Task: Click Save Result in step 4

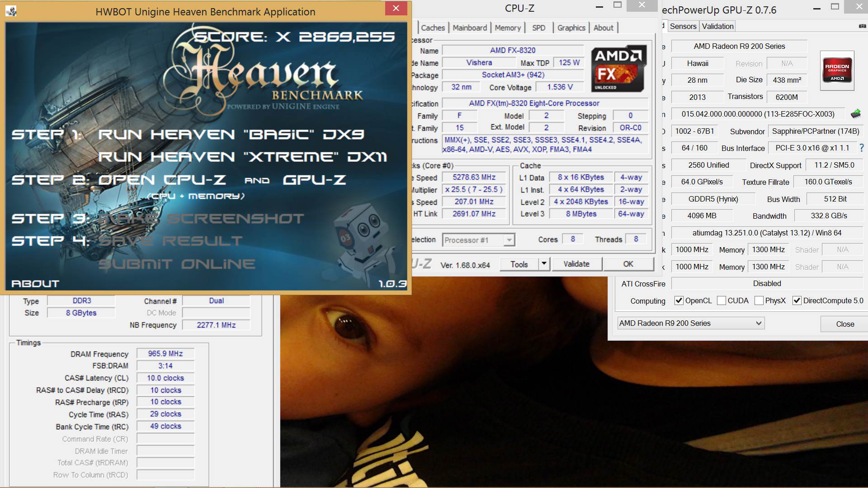Action: (x=170, y=241)
